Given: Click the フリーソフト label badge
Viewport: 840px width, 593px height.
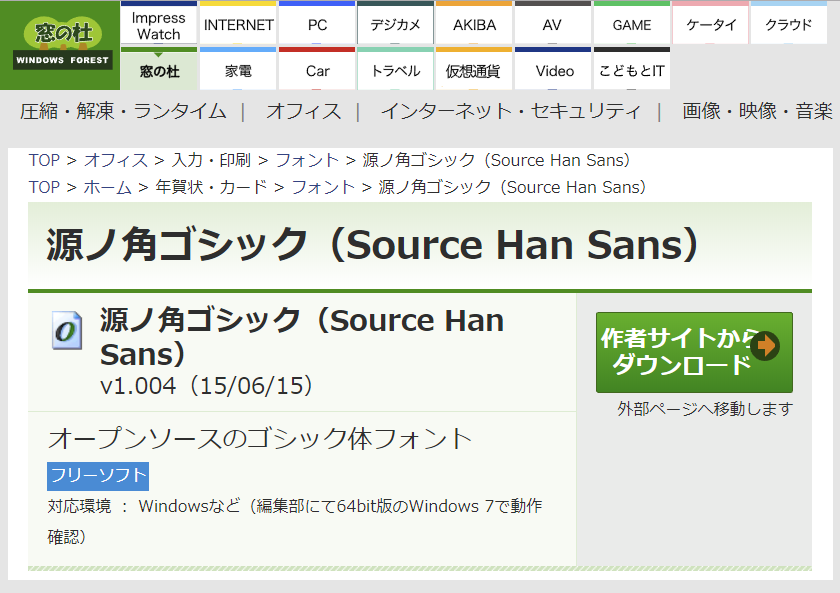Looking at the screenshot, I should pyautogui.click(x=98, y=475).
